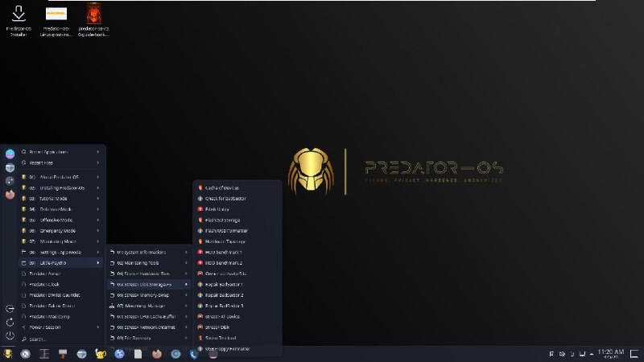The height and width of the screenshot is (362, 644).
Task: Open the stress> CPU-Cache-Buffer submenu
Action: (x=149, y=316)
